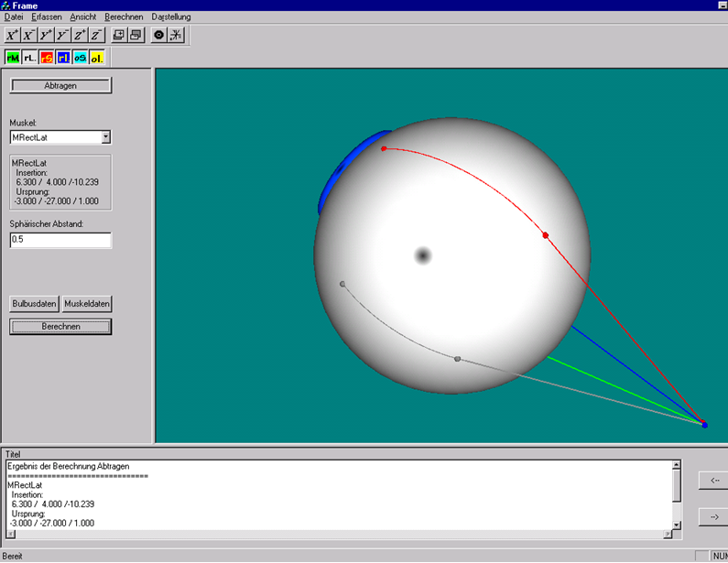Open the Muskel dropdown arrow
The image size is (728, 563).
coord(106,137)
